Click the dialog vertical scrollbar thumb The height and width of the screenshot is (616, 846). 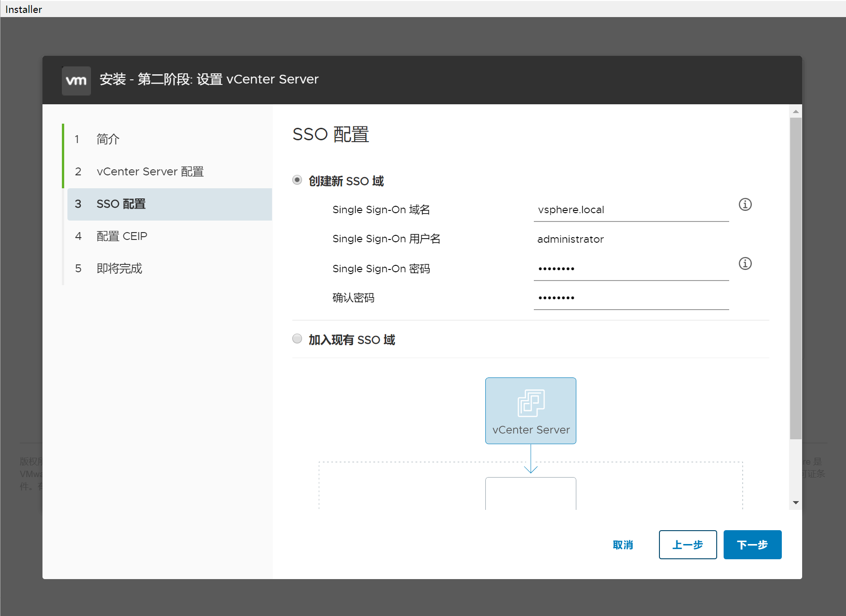795,277
